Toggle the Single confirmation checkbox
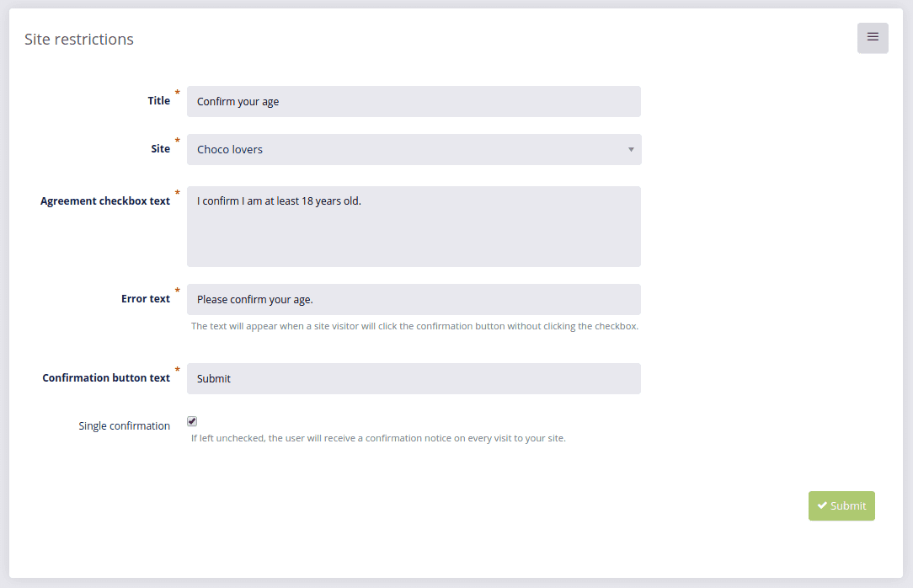The width and height of the screenshot is (913, 588). (x=192, y=421)
